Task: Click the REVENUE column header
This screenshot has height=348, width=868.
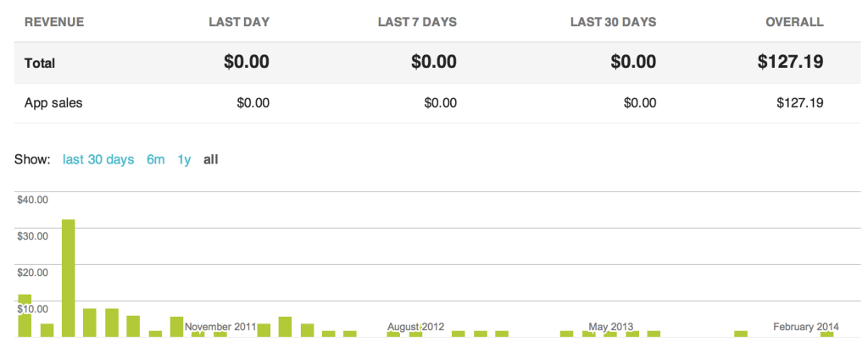Action: [x=54, y=23]
